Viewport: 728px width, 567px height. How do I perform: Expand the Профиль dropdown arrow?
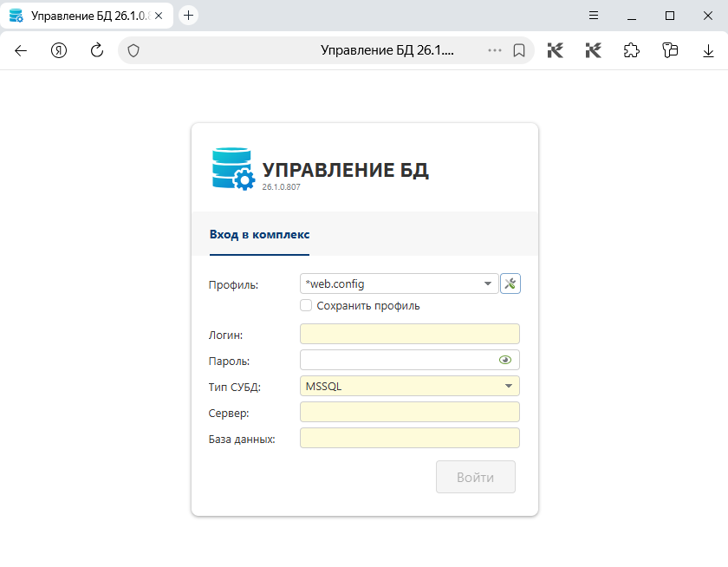click(487, 283)
